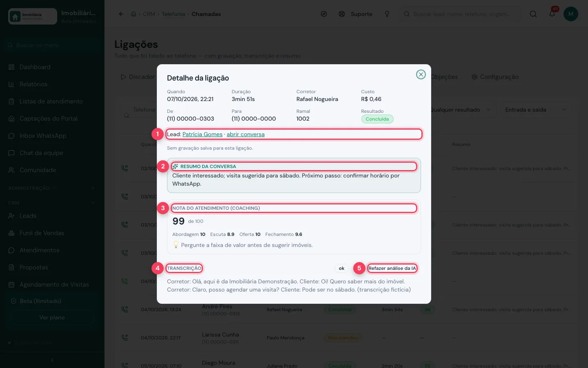Open Captações do Portal in sidebar
Screen dimensions: 588x368
[52, 119]
